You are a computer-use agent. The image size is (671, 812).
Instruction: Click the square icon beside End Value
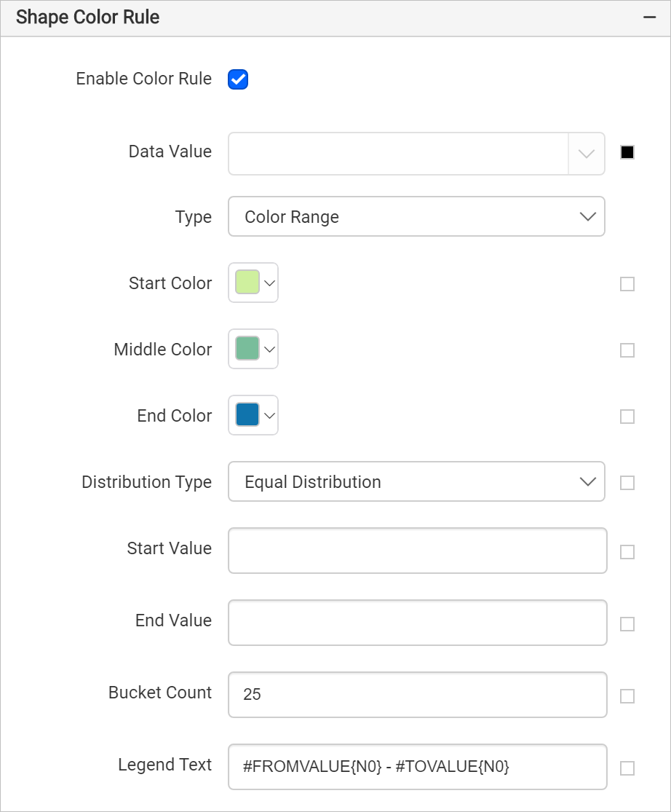[627, 624]
